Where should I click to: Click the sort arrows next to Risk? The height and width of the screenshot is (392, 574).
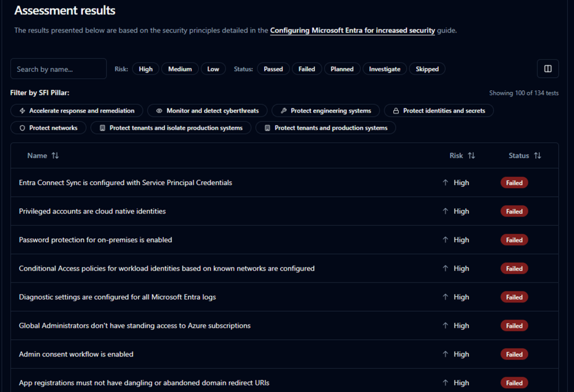click(471, 156)
